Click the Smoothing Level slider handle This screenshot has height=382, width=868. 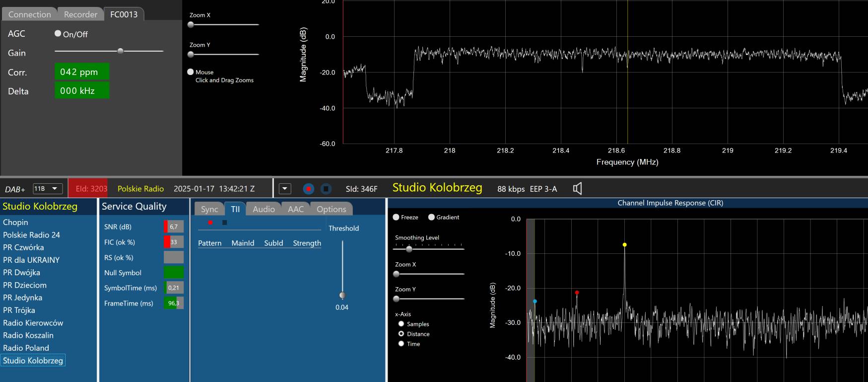tap(409, 249)
